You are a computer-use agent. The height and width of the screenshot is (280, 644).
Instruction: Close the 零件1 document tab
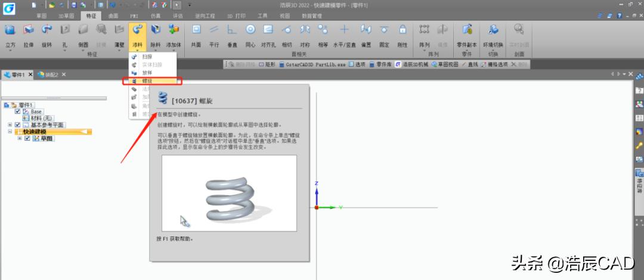pos(30,75)
